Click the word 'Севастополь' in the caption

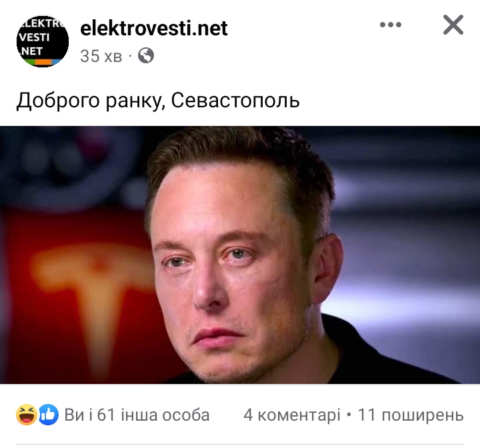pyautogui.click(x=235, y=101)
